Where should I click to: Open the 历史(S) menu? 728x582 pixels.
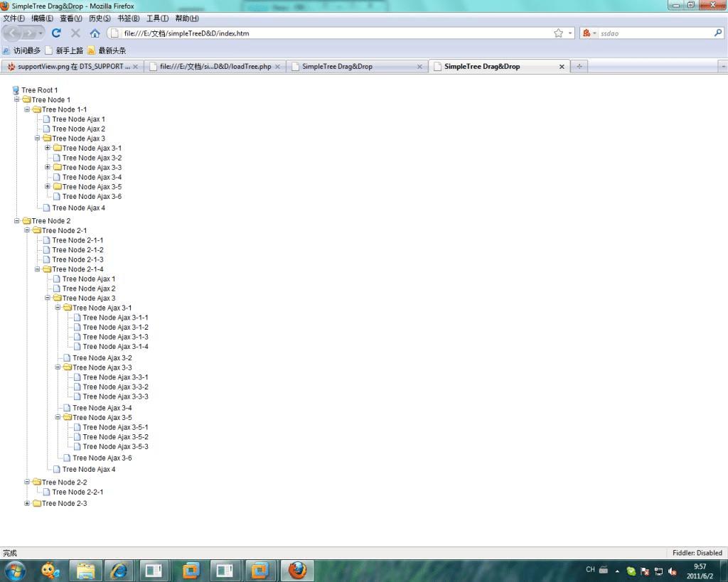[x=100, y=18]
